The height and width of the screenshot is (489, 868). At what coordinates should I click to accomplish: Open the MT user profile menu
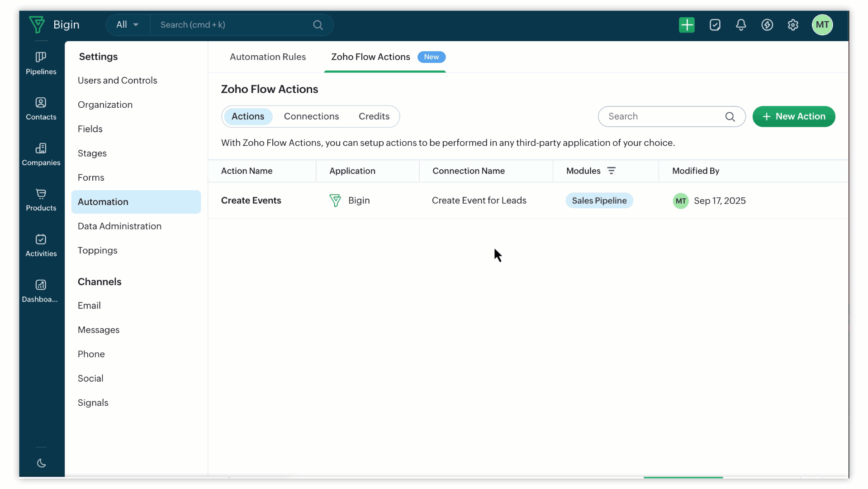tap(822, 25)
